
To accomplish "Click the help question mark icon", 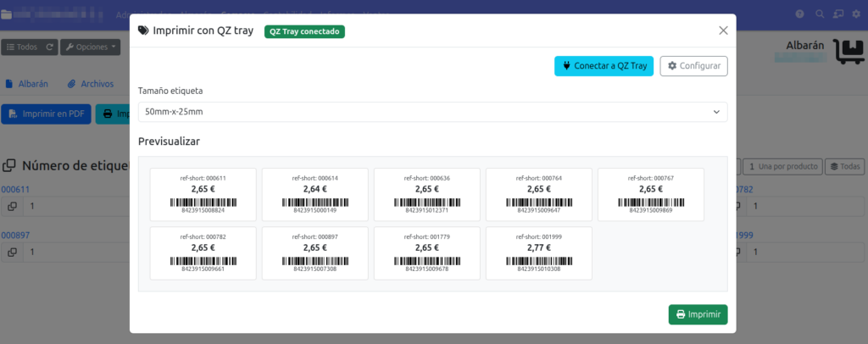I will tap(799, 14).
